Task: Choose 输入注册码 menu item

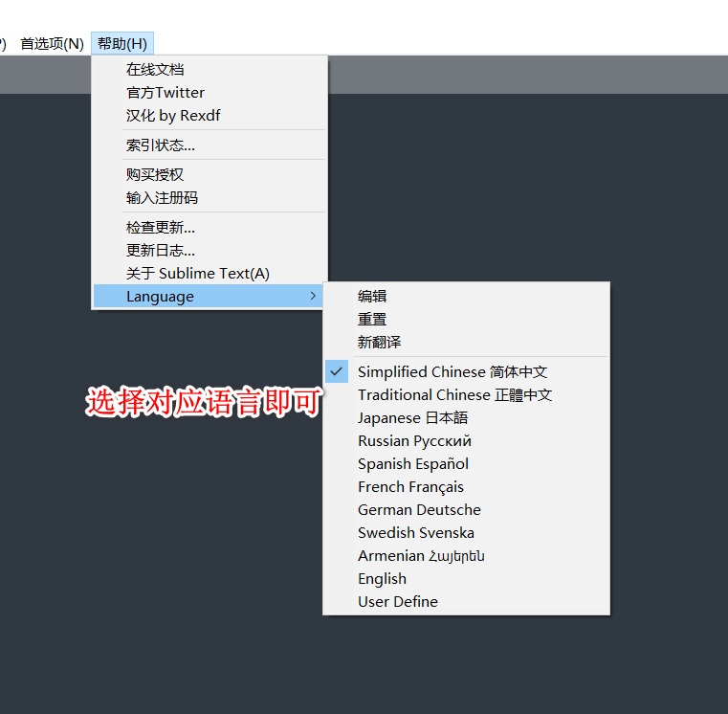Action: (210, 198)
